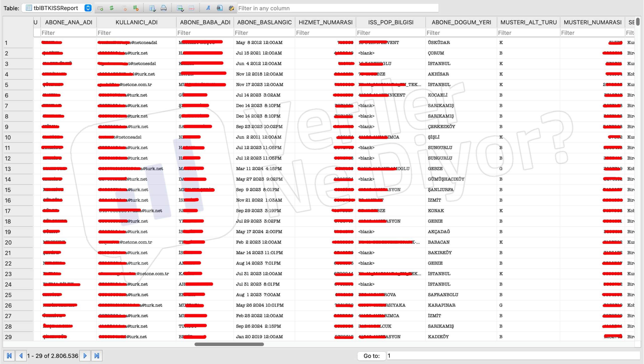Click the edit display format pencil icon
The width and height of the screenshot is (644, 364).
231,8
